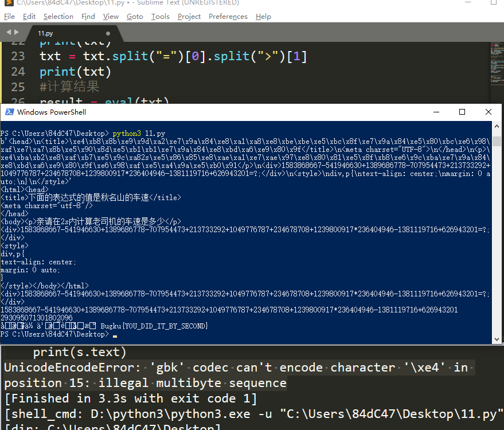
Task: Minimize the Windows PowerShell window
Action: coord(436,112)
